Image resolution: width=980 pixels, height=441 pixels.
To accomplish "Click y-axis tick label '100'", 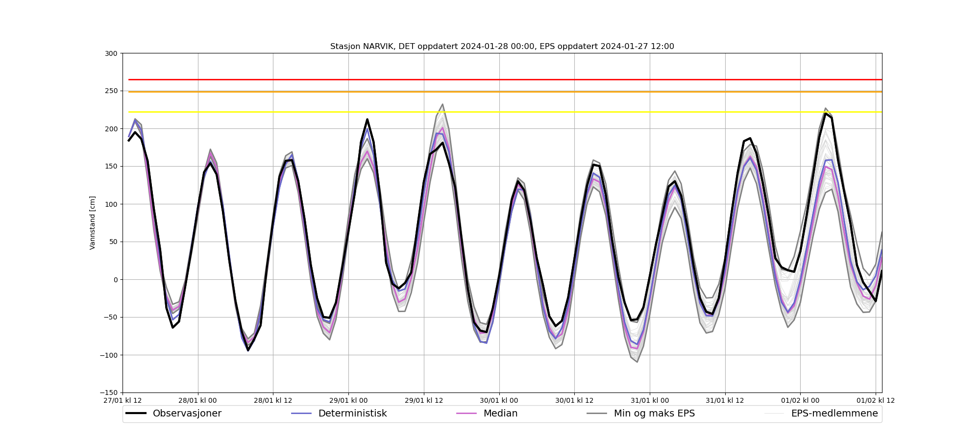I will click(112, 204).
